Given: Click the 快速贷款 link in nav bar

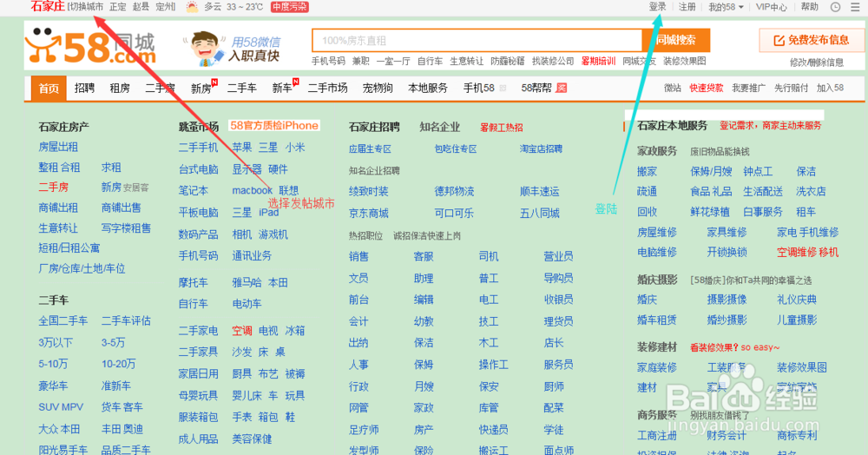Looking at the screenshot, I should (x=707, y=88).
